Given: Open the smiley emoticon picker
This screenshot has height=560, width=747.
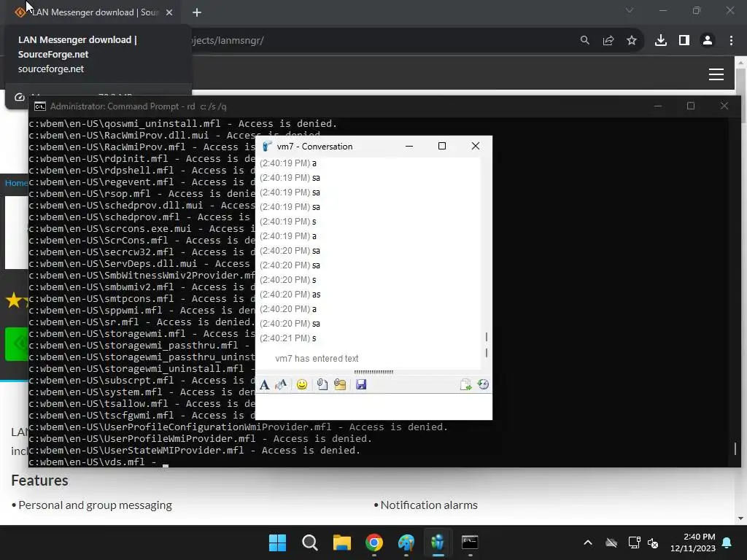Looking at the screenshot, I should pos(301,385).
